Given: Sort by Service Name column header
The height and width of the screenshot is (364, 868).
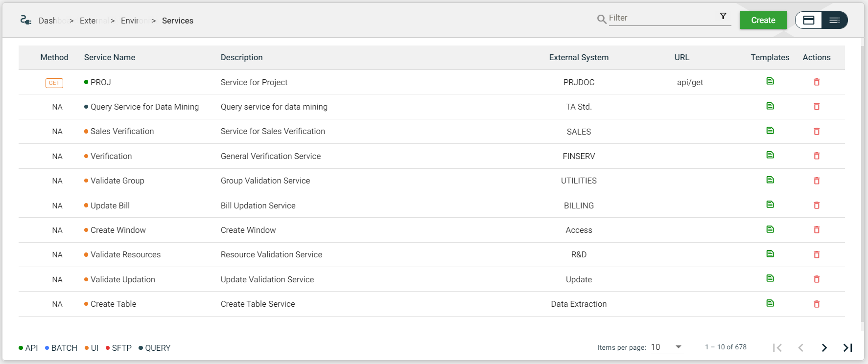Looking at the screenshot, I should [x=110, y=57].
